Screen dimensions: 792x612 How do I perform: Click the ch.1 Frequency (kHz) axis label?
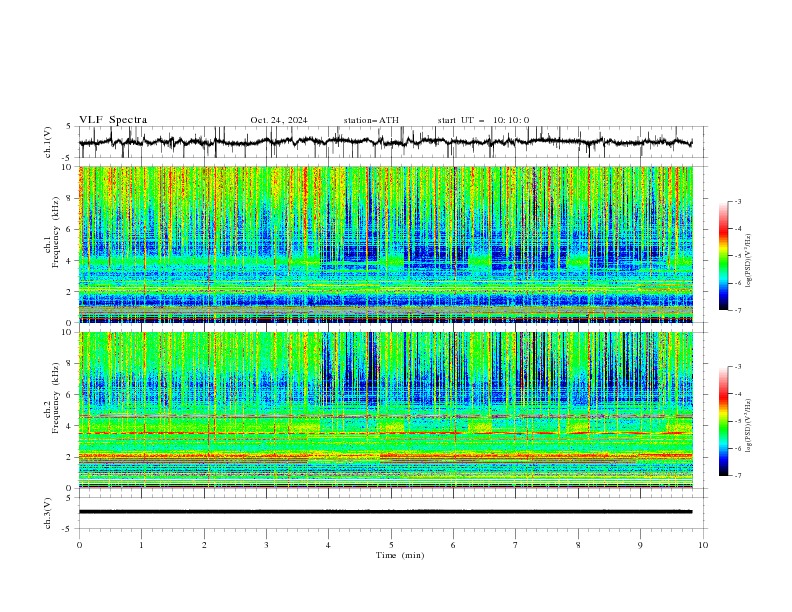[x=52, y=230]
